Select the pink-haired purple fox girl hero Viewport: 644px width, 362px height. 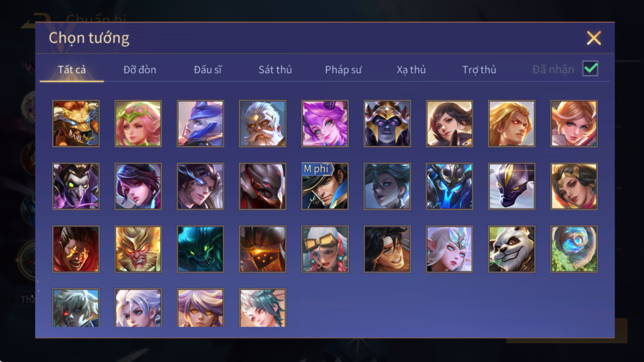point(325,124)
